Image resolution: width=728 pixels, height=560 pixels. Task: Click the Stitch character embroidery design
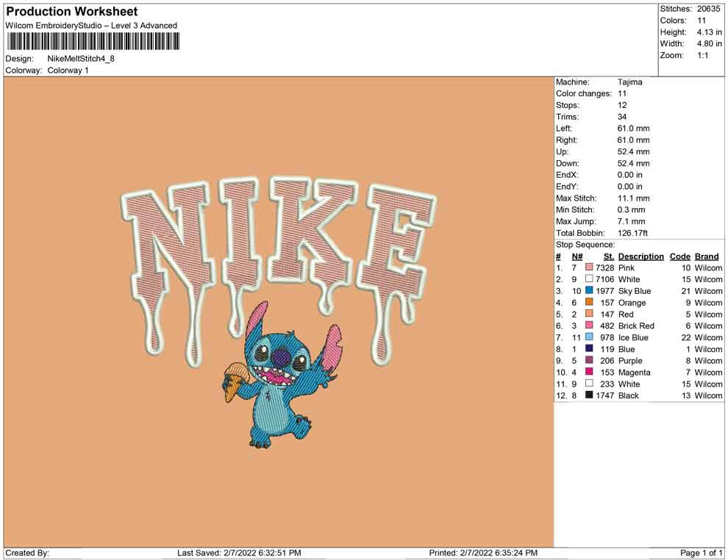(282, 374)
